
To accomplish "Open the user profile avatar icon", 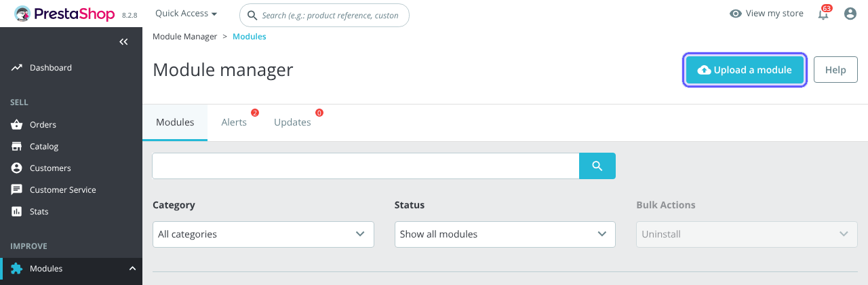I will point(850,14).
